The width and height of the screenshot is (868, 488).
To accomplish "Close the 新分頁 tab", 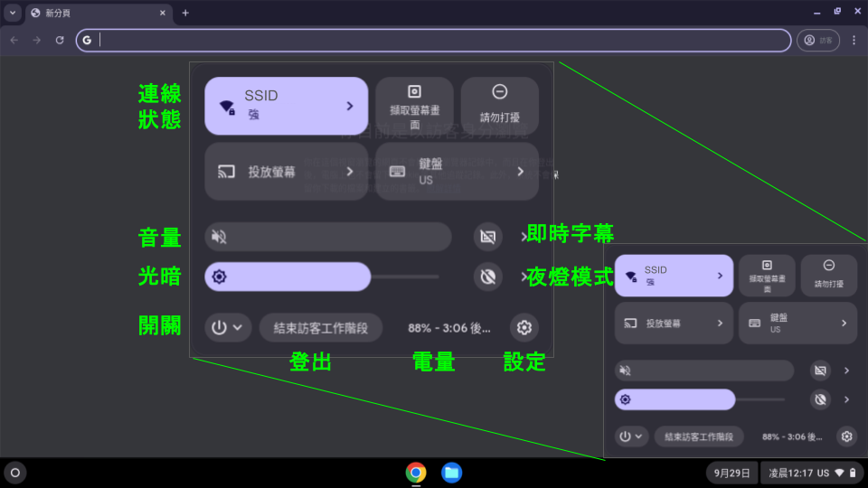I will 162,13.
